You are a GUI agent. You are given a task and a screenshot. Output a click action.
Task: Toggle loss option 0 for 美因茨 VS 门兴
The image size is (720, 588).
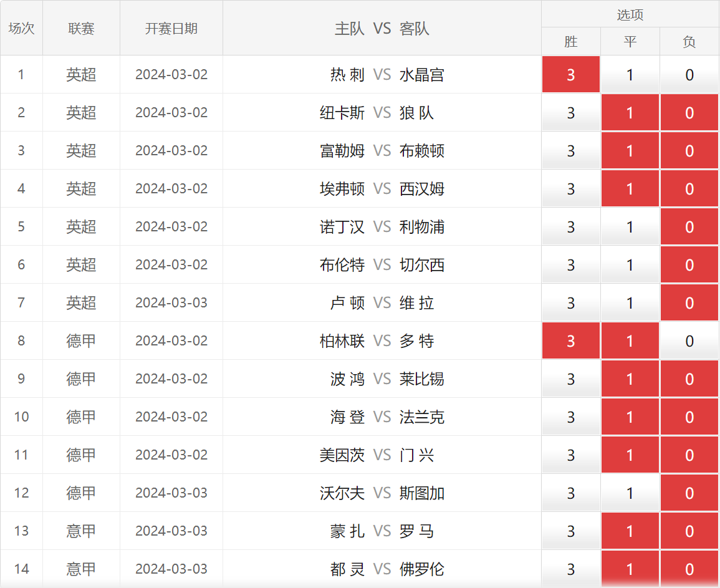[x=689, y=455]
